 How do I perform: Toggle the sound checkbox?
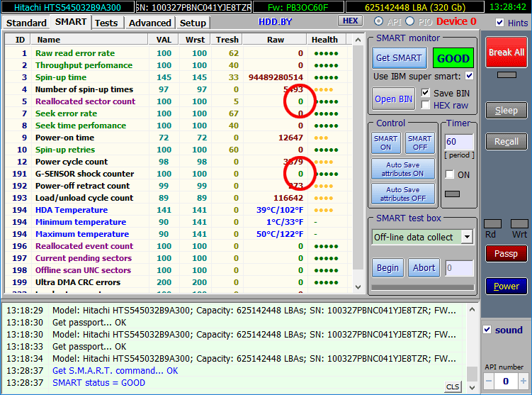point(487,330)
